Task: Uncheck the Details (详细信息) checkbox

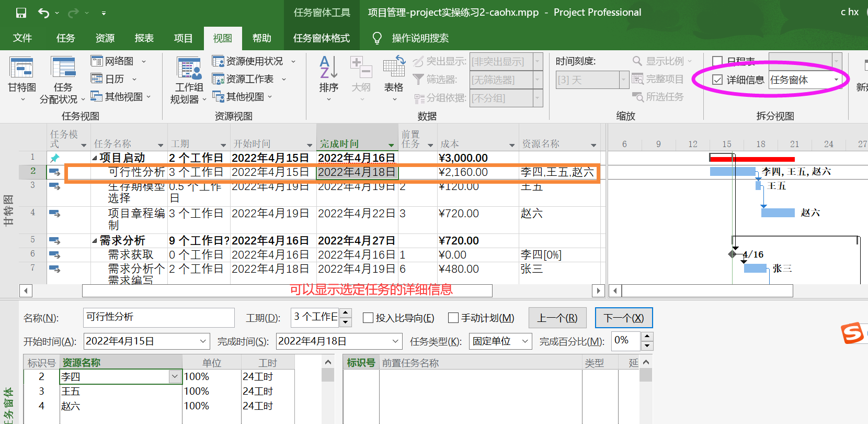Action: point(718,80)
